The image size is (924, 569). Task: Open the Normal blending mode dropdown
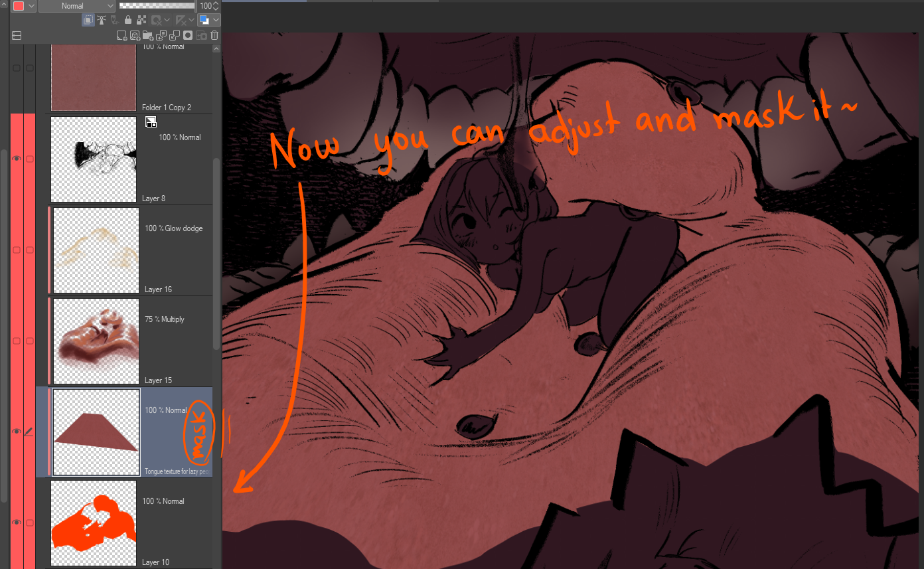(77, 6)
